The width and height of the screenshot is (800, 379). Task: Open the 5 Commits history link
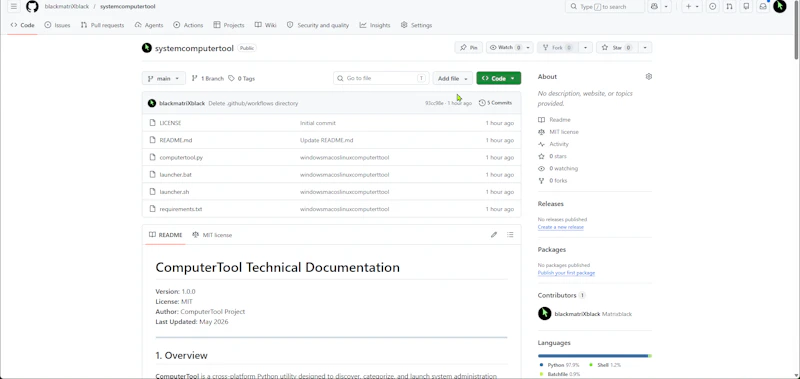tap(495, 103)
